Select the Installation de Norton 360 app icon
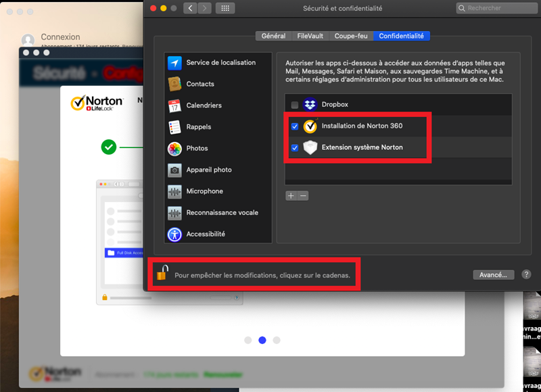The width and height of the screenshot is (541, 392). pyautogui.click(x=310, y=126)
